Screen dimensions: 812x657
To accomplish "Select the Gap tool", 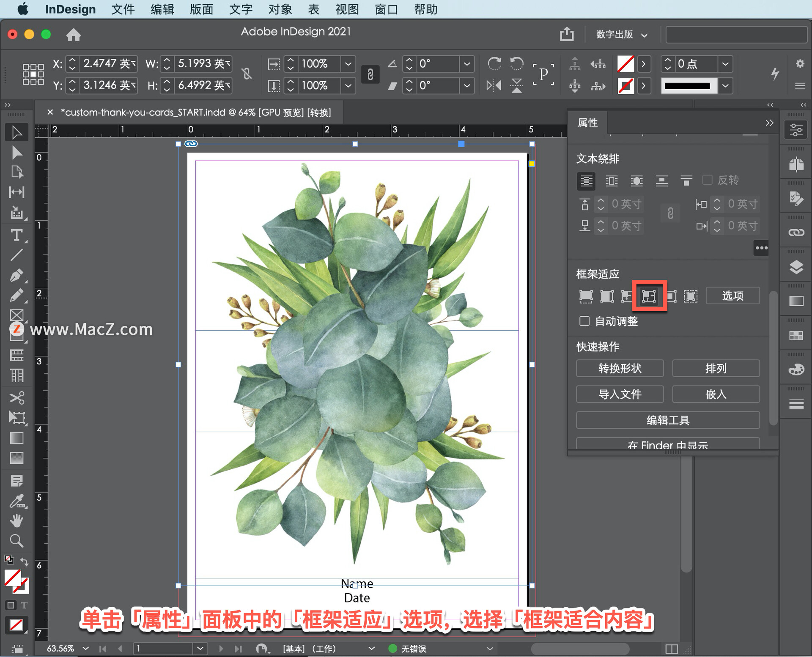I will (16, 192).
